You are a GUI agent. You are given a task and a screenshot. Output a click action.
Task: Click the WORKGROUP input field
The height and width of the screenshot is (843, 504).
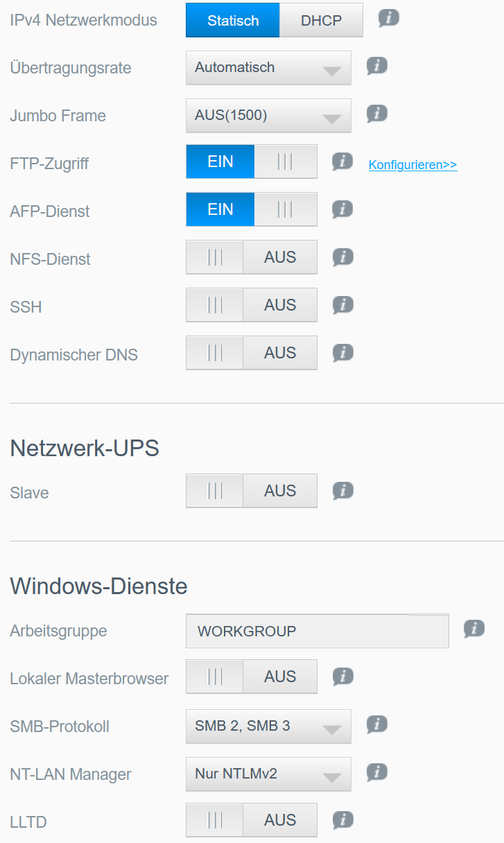pyautogui.click(x=318, y=631)
